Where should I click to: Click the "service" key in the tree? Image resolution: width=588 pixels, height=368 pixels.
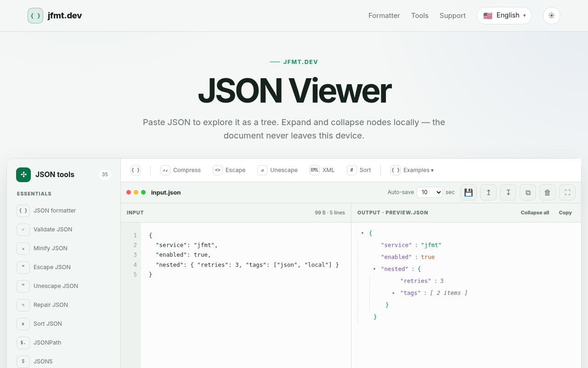[396, 245]
